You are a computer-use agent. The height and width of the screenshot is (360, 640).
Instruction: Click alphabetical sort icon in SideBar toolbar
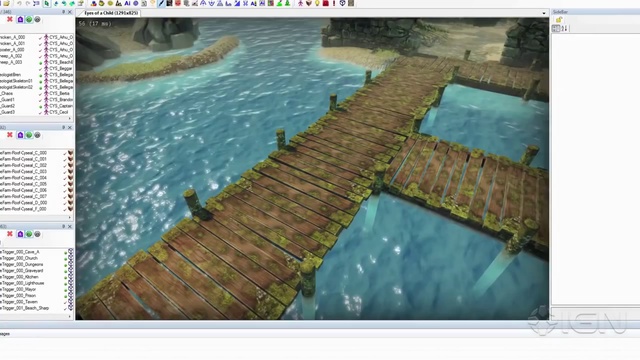pos(564,28)
